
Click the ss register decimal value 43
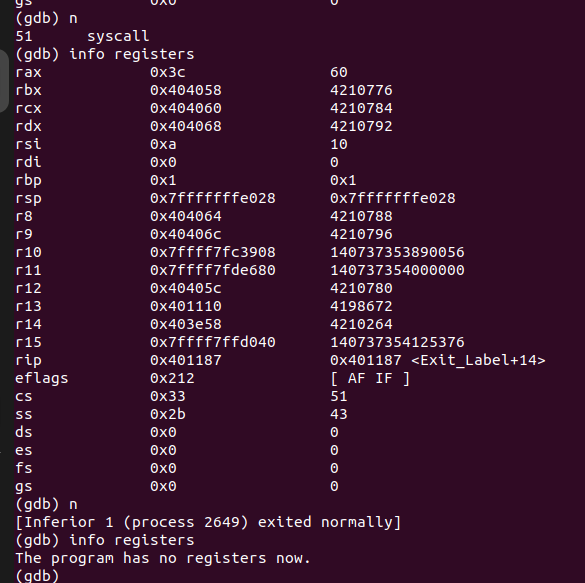tap(339, 414)
